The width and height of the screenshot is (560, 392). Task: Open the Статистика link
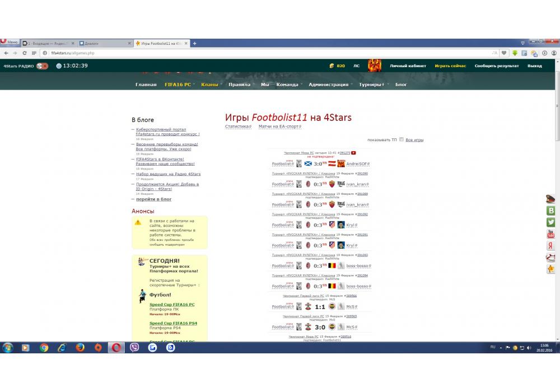237,127
